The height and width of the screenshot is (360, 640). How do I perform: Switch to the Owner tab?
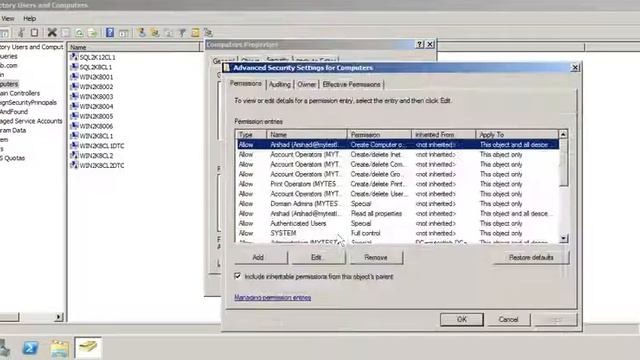click(x=306, y=84)
